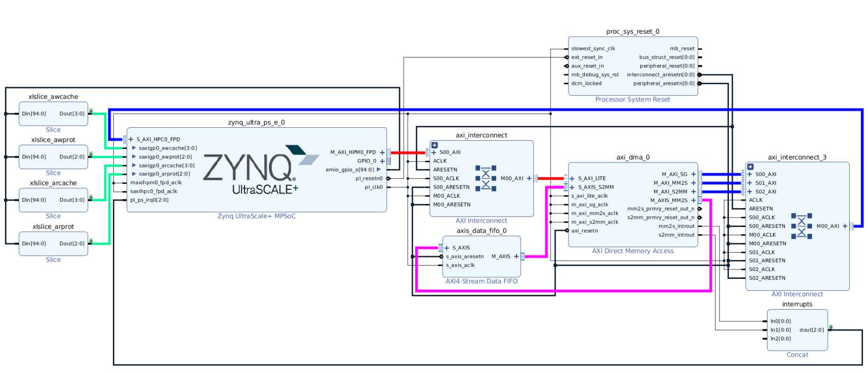Screen dimensions: 868x373
Task: Click the S02_ARESETN pin on axi_interconnect_3
Action: 744,278
